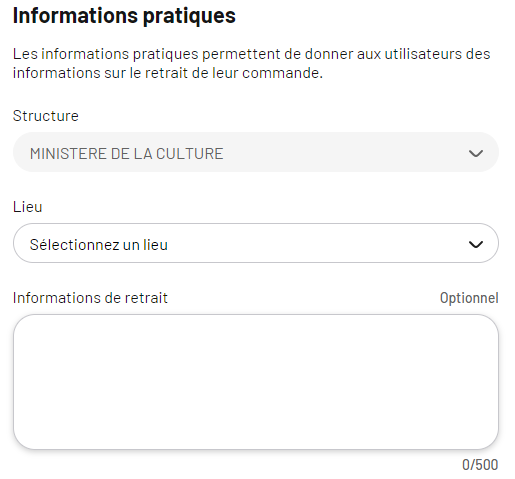Click the word 'Les' starting the description

25,54
